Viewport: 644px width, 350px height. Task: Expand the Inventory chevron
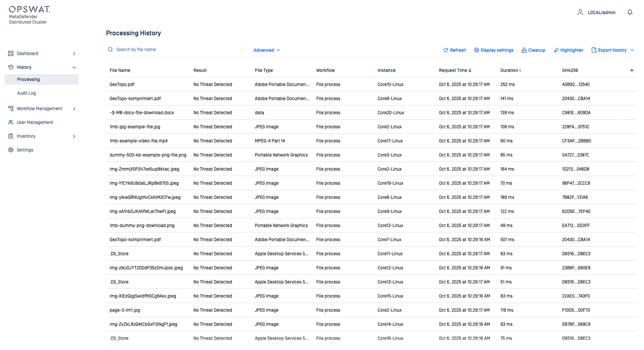pos(74,136)
